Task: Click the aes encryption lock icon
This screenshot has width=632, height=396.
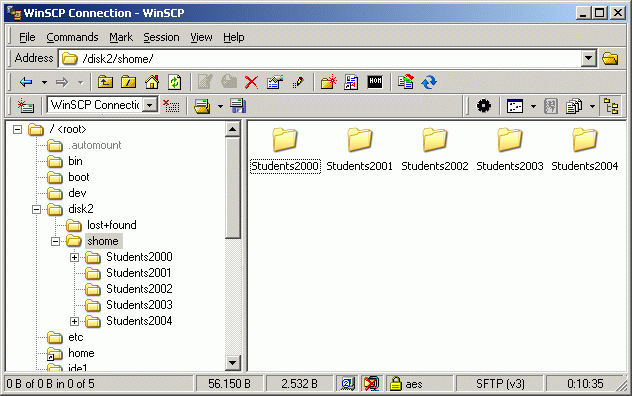Action: point(395,383)
